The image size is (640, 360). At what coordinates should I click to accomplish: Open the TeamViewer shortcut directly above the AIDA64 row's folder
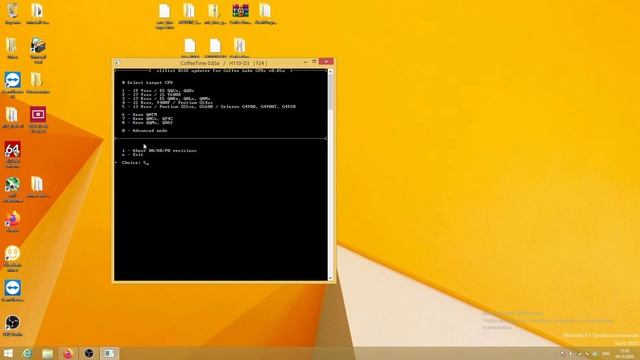[x=13, y=80]
